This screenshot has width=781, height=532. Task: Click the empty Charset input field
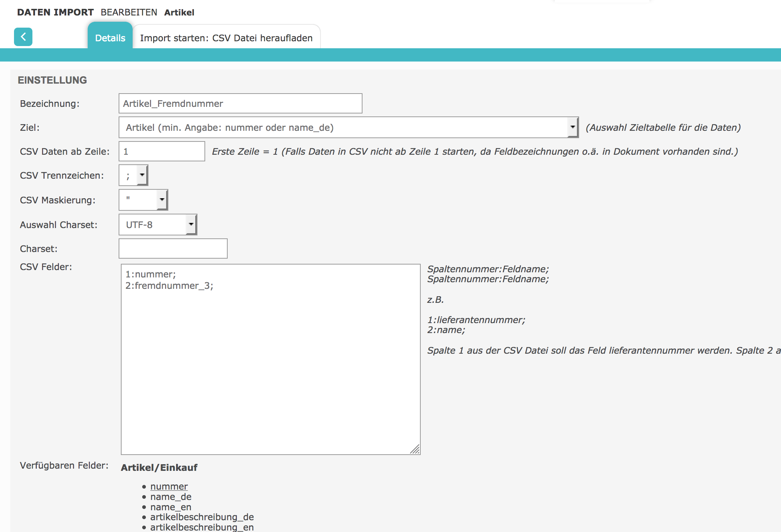click(173, 249)
